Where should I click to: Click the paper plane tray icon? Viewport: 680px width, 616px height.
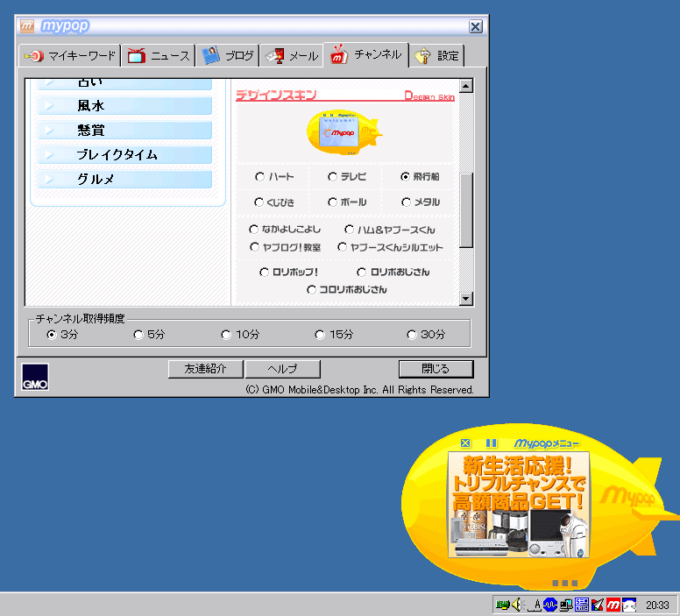pyautogui.click(x=597, y=605)
